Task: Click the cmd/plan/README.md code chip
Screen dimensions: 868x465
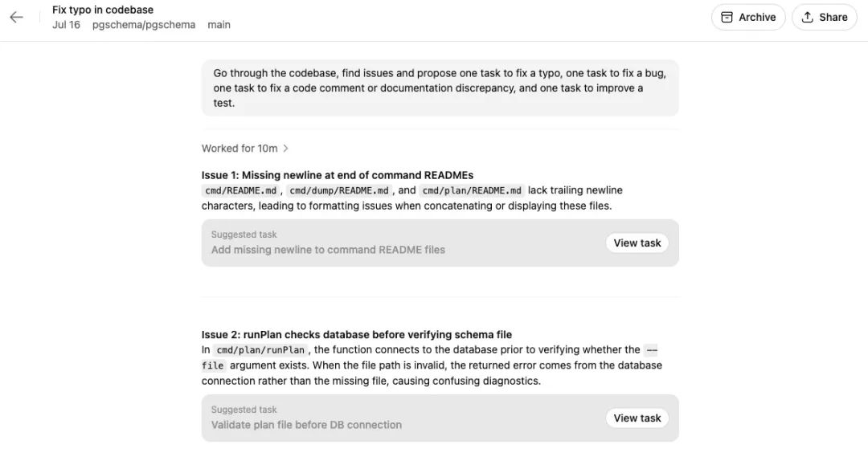Action: click(472, 191)
